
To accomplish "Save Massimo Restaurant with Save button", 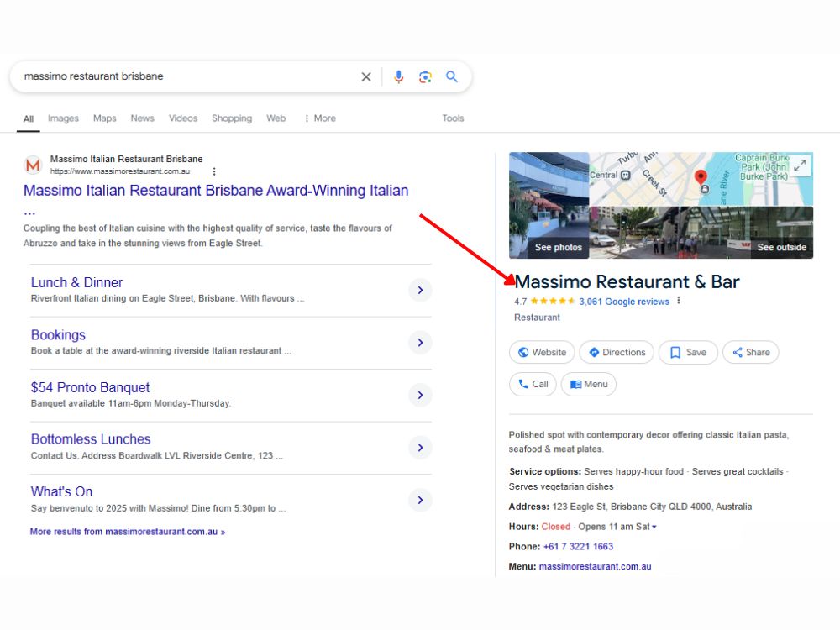I will click(688, 352).
